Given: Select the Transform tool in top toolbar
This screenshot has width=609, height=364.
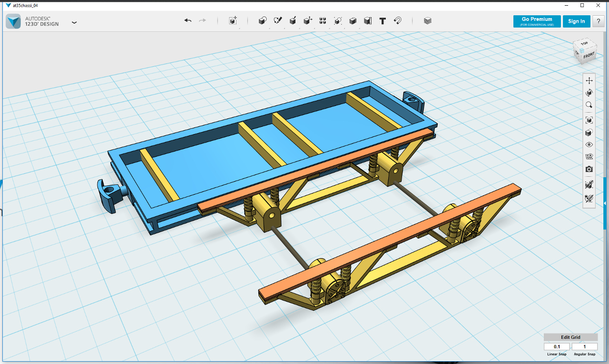Looking at the screenshot, I should tap(233, 21).
